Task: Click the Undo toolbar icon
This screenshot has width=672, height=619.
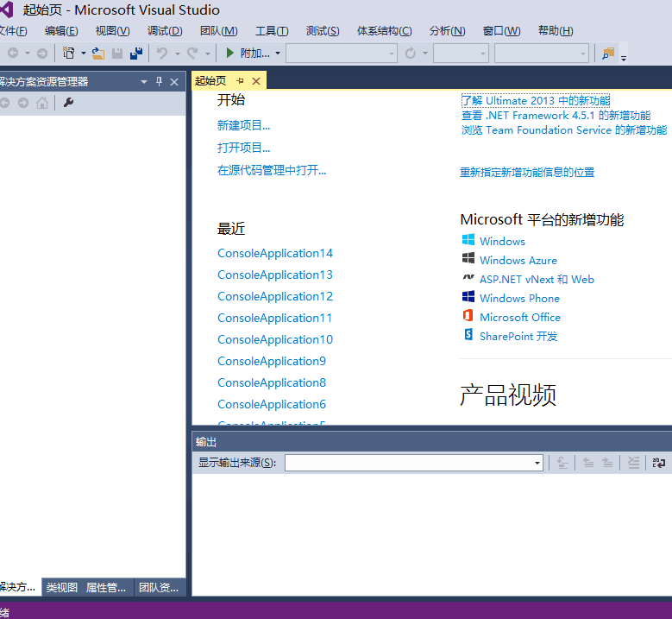Action: [x=162, y=54]
